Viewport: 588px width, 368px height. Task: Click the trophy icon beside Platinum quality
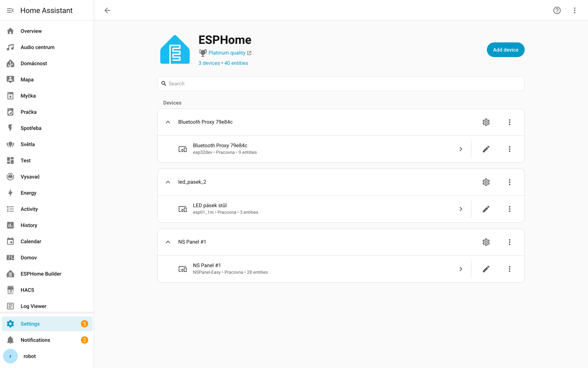tap(202, 53)
